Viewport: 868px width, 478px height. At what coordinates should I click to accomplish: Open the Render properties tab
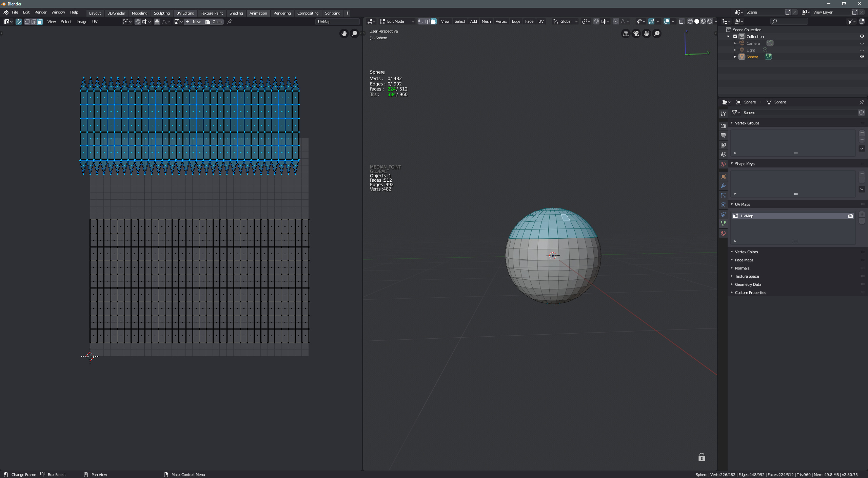click(x=723, y=126)
